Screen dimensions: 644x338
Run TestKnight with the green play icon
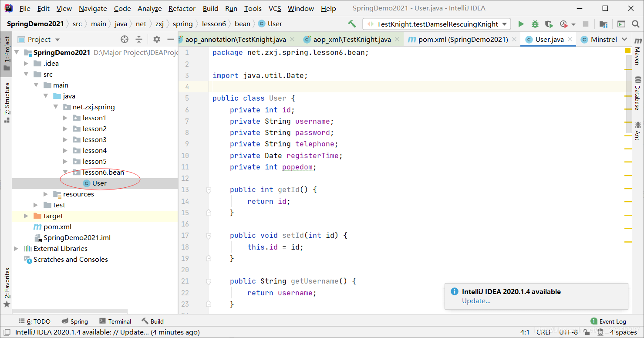tap(521, 24)
